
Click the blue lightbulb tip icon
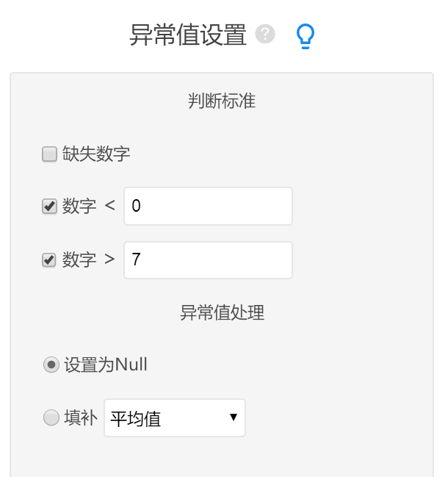coord(304,35)
